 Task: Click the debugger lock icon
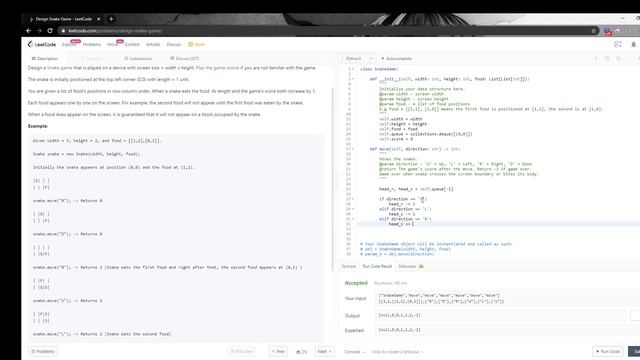coord(421,266)
